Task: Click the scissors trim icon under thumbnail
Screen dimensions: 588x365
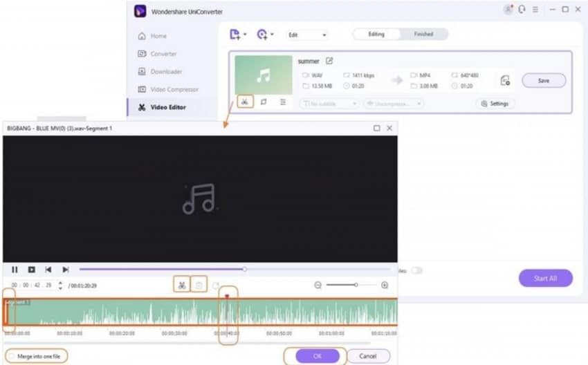Action: (x=245, y=102)
